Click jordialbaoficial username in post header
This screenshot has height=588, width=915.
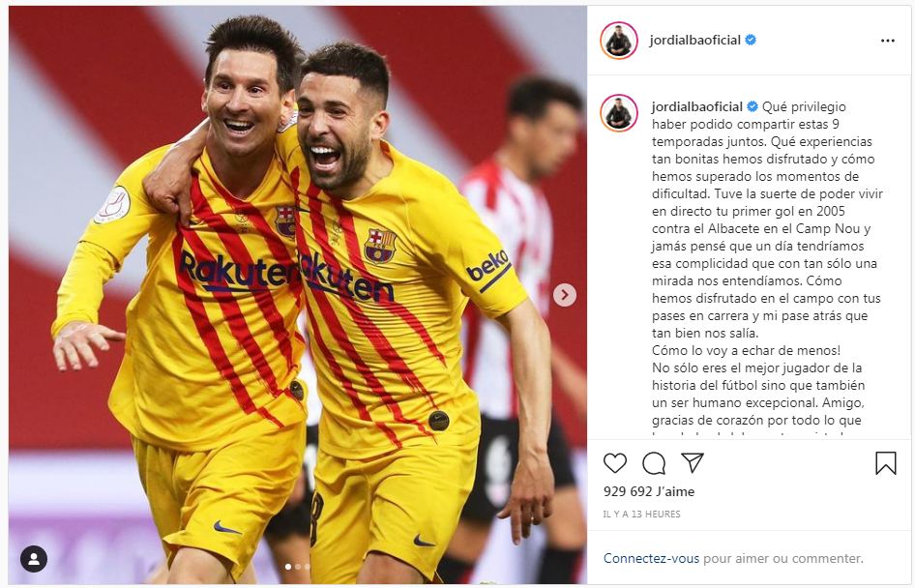click(x=695, y=41)
